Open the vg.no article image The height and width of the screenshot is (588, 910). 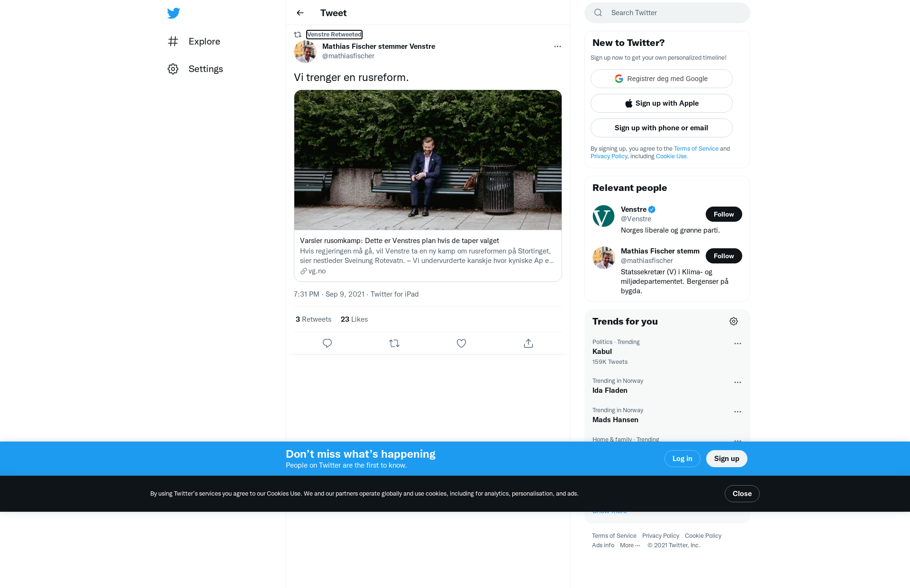tap(428, 160)
